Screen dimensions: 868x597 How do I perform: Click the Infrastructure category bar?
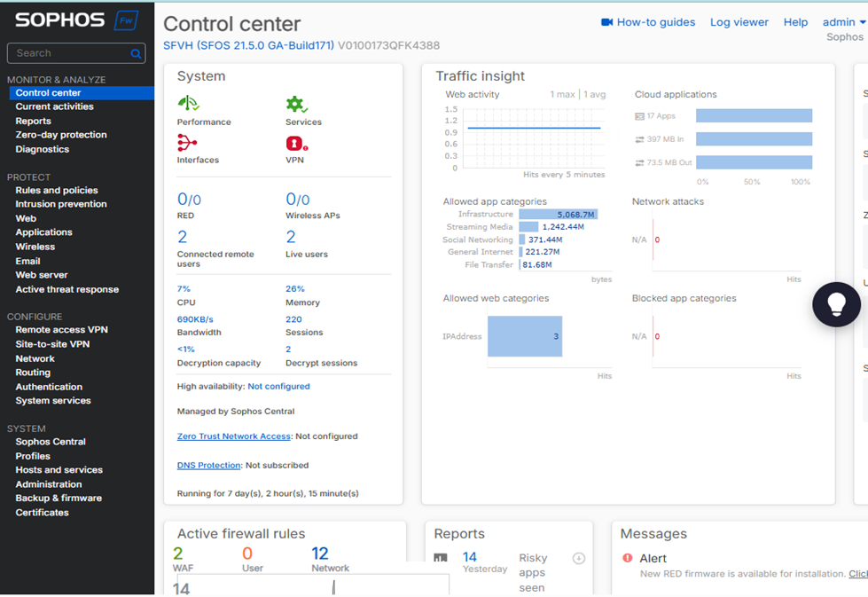pos(558,215)
